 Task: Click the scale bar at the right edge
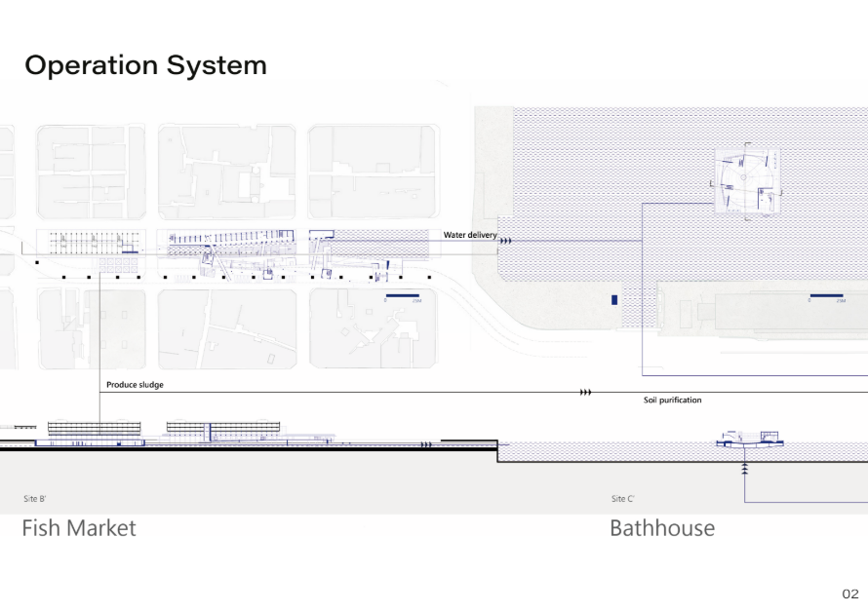click(x=827, y=295)
